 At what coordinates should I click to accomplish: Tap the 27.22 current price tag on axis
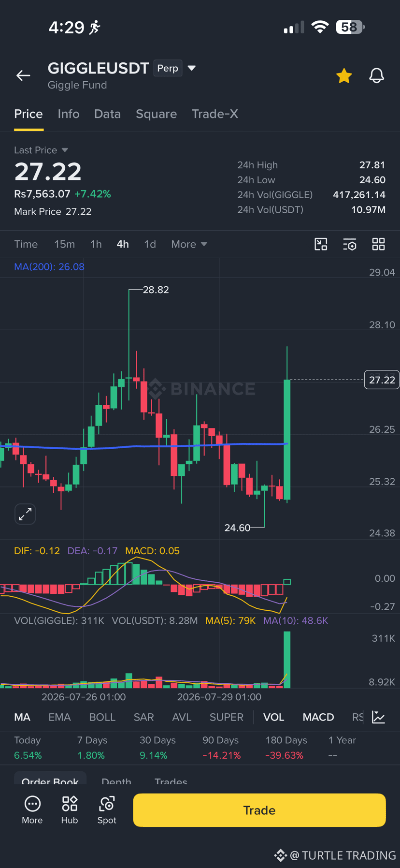tap(382, 380)
